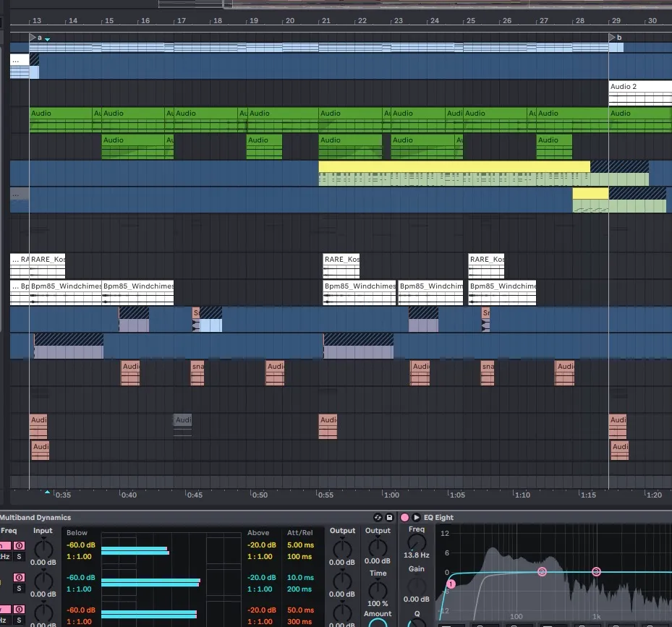Image resolution: width=672 pixels, height=627 pixels.
Task: Click the 5.00 ms attack time value
Action: 299,545
